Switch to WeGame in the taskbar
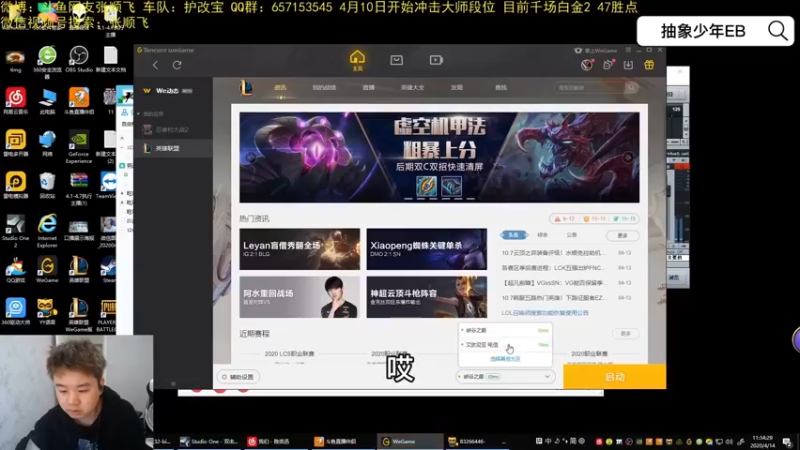The image size is (800, 450). (410, 441)
